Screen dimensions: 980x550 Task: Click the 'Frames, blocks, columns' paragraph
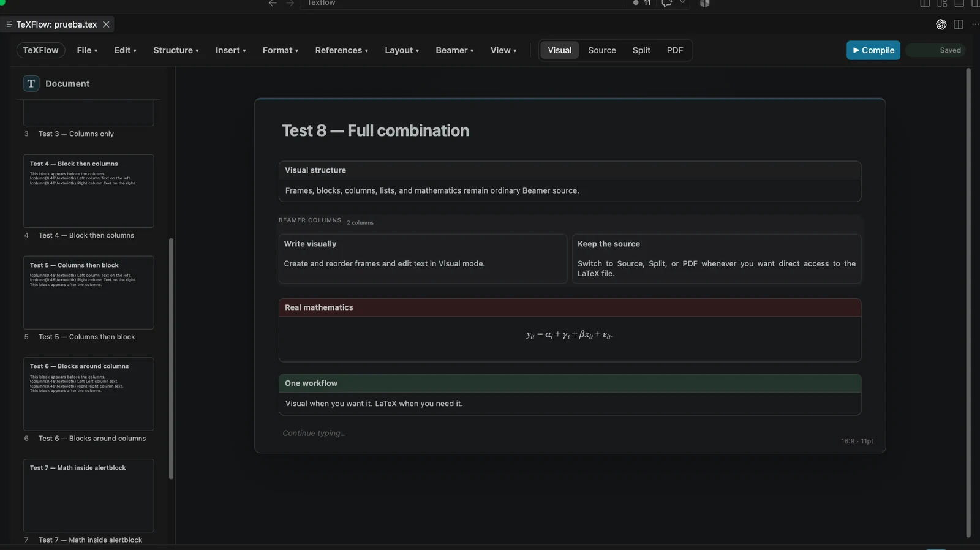click(432, 190)
